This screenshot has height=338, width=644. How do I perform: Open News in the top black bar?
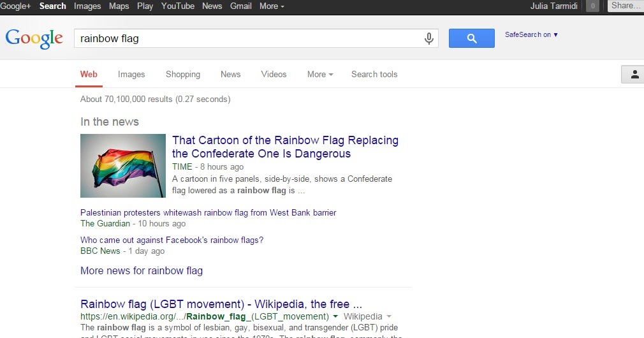212,6
